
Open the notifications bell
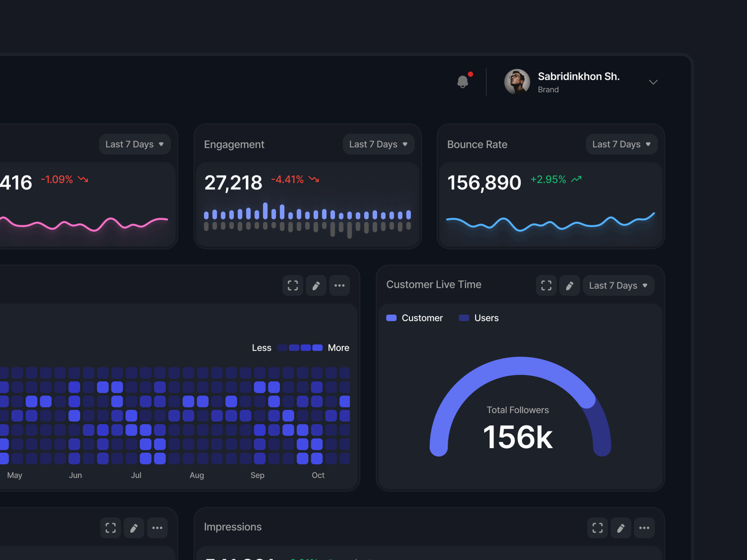[463, 82]
